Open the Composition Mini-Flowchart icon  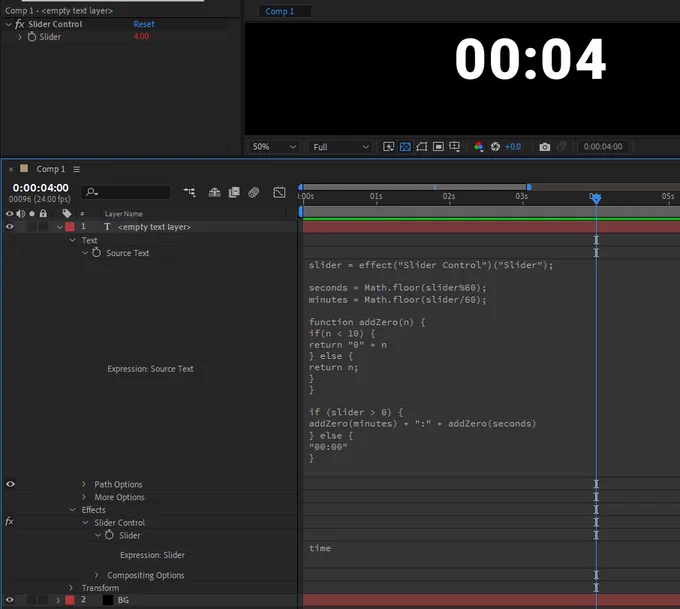(x=189, y=192)
